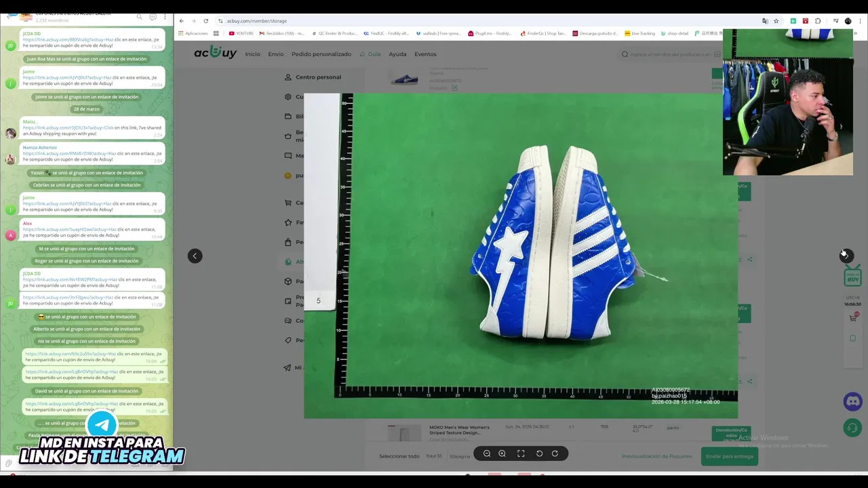868x488 pixels.
Task: Open the Chrome profile avatar
Action: pyautogui.click(x=848, y=21)
